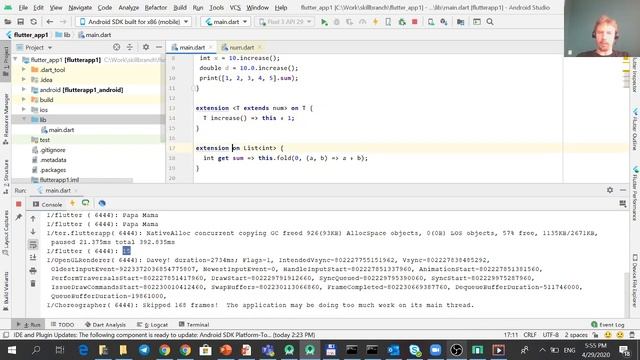
Task: Select main.dart in the project tree
Action: [61, 130]
